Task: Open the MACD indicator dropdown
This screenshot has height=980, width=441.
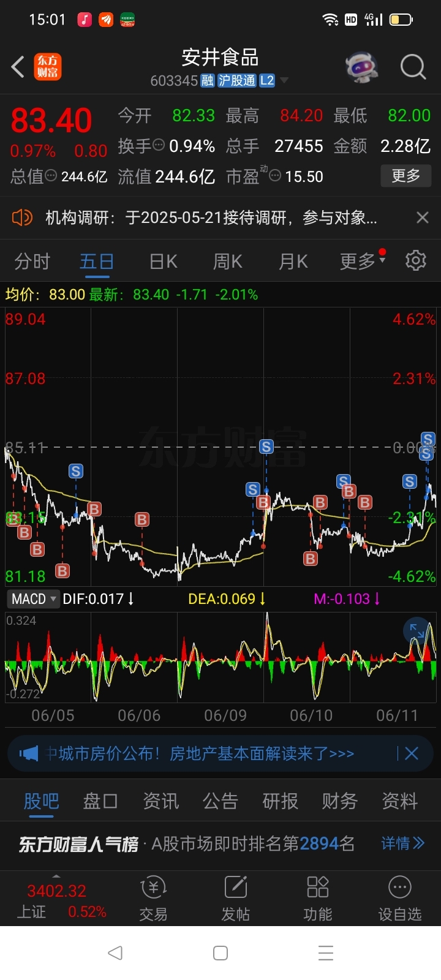Action: pos(33,598)
